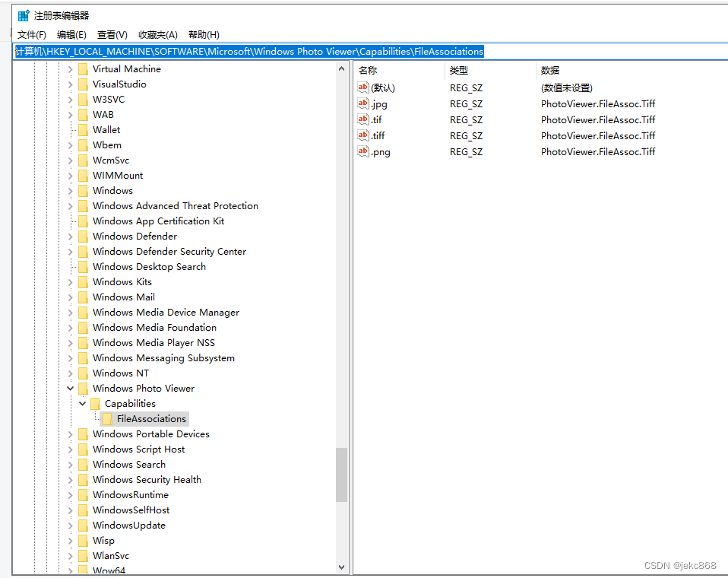
Task: Click the string icon of the (默认) value
Action: point(363,87)
